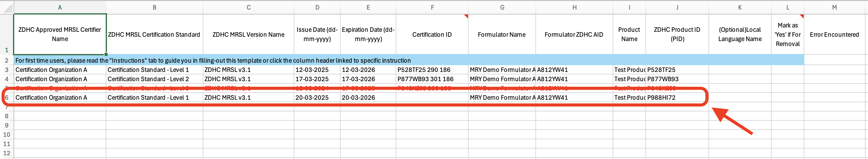
Task: Click 'ZDHC MRSL v3.1' in row 6
Action: coord(248,97)
